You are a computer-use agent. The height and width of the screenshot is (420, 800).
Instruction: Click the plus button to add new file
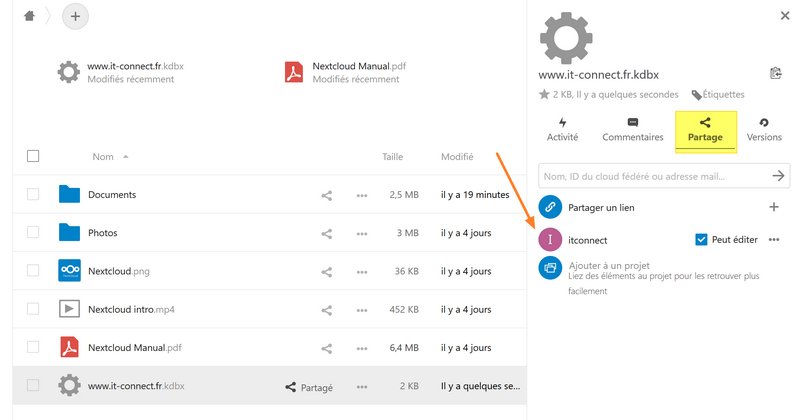point(76,16)
